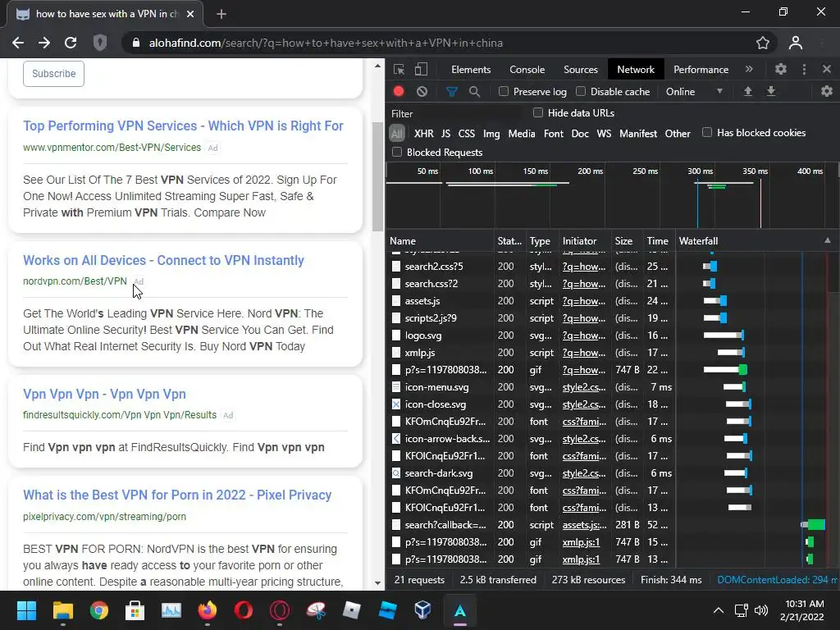Show hidden system tray icons chevron

(x=719, y=610)
